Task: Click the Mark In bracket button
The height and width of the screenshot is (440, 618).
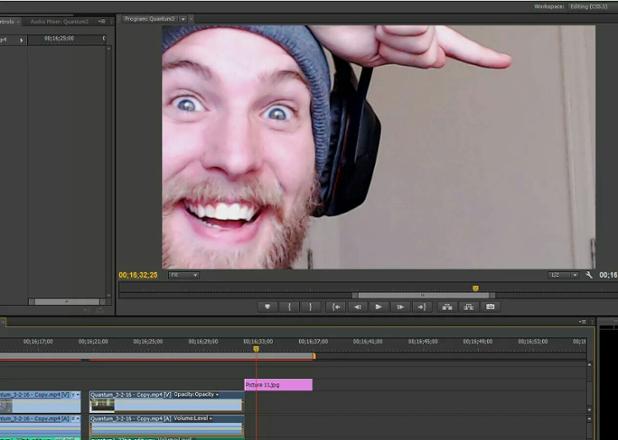Action: pos(289,307)
